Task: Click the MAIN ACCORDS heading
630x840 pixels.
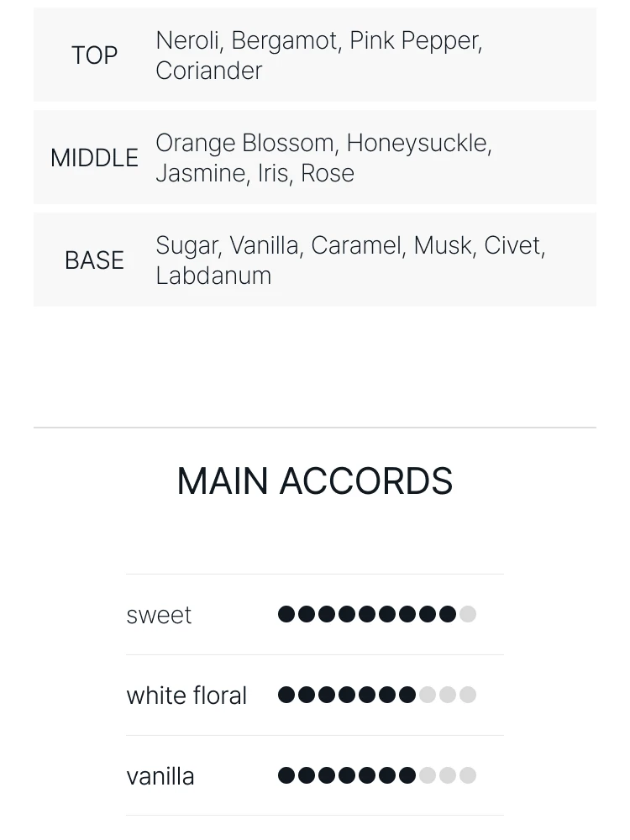Action: click(x=315, y=481)
